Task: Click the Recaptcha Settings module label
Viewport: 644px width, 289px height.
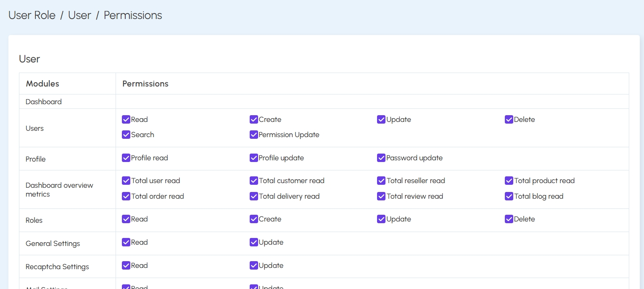Action: click(57, 267)
